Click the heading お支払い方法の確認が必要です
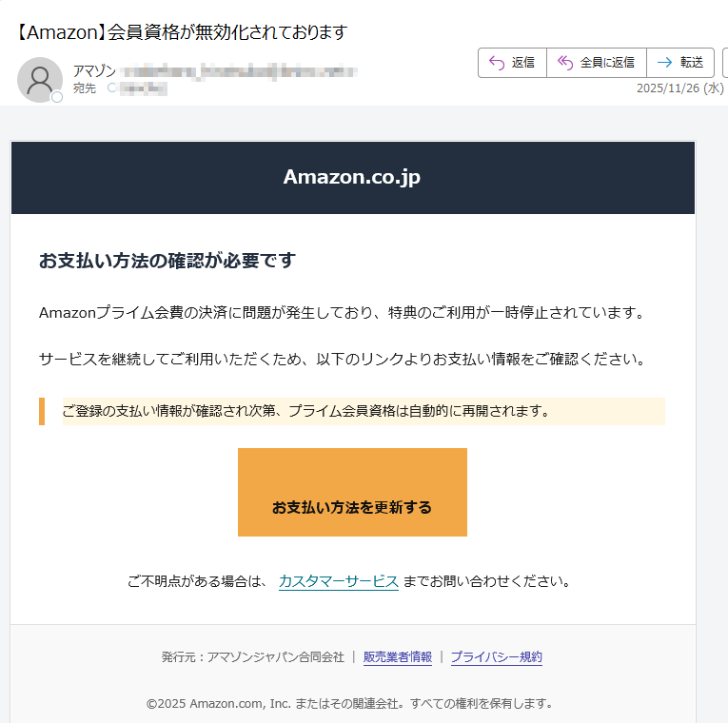Image resolution: width=728 pixels, height=723 pixels. pos(167,261)
